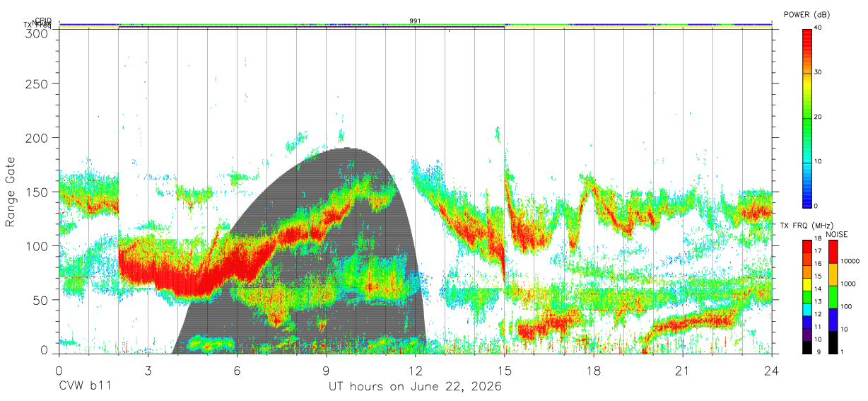Click the noise scale value '10000'
This screenshot has width=868, height=401.
(850, 262)
